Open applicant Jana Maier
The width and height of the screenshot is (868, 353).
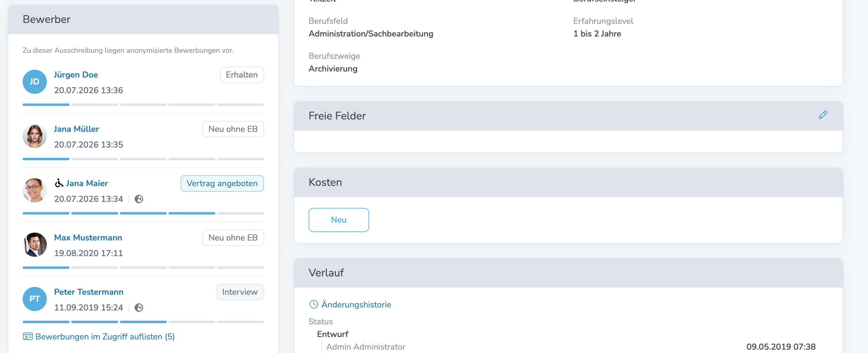(87, 183)
